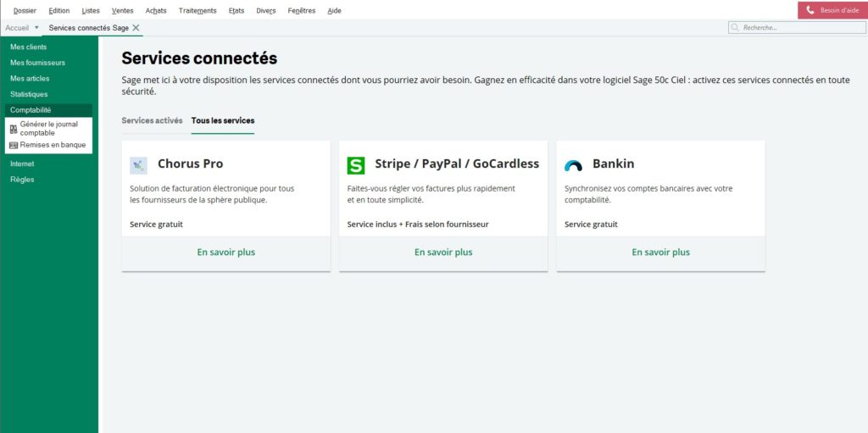868x433 pixels.
Task: Open Remises en banque
Action: [x=53, y=145]
